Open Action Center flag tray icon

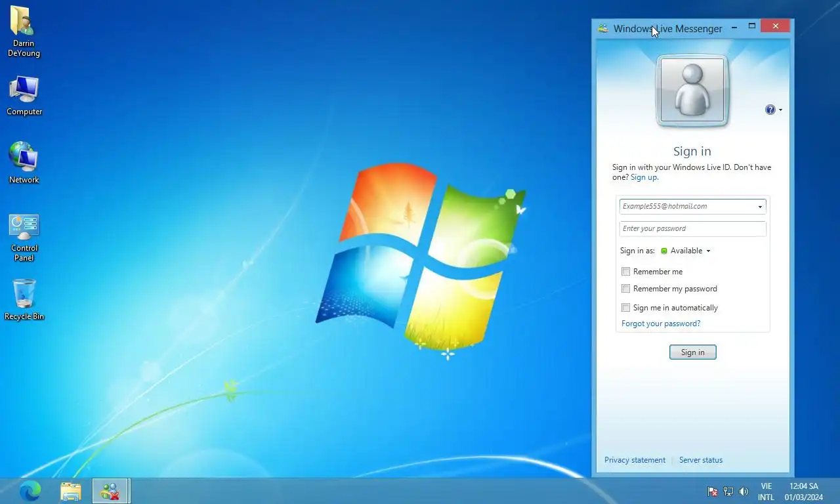pos(712,492)
